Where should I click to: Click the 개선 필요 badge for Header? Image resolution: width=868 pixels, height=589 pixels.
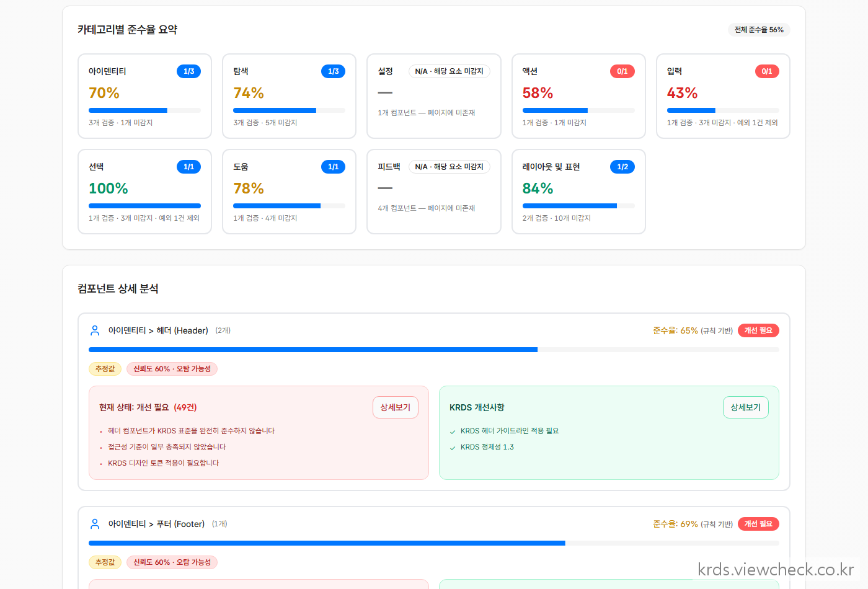pyautogui.click(x=758, y=330)
